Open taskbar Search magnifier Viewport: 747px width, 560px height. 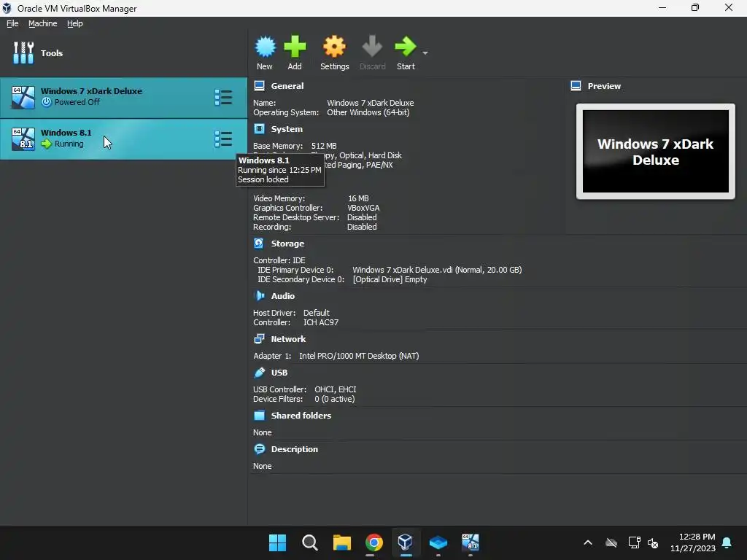(309, 542)
